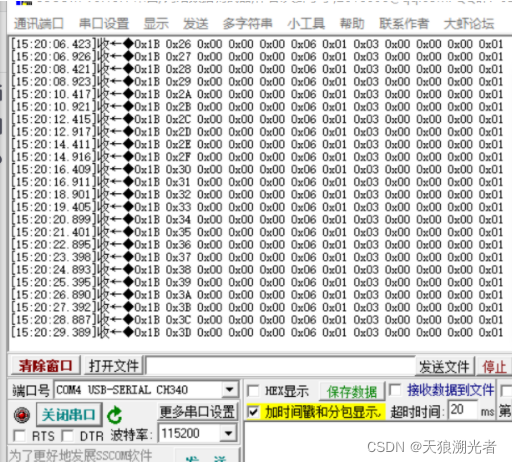
Task: Open 更多串口设置 dialog
Action: tap(197, 412)
